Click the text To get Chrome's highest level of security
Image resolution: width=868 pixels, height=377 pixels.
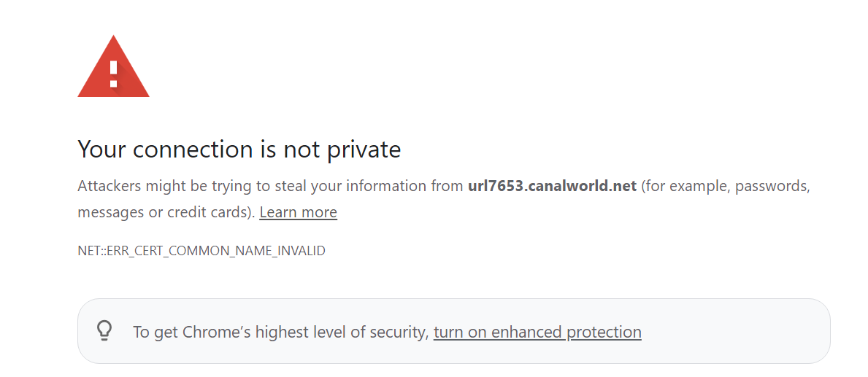point(281,332)
